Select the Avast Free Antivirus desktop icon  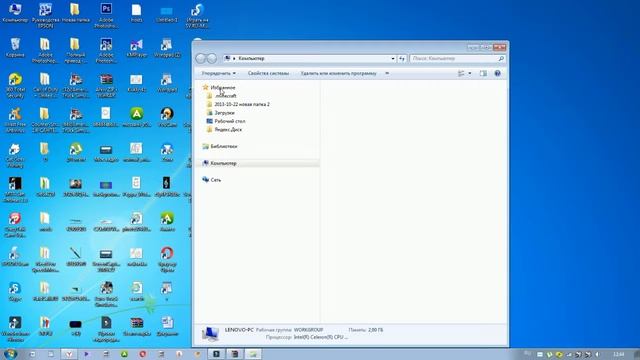(15, 120)
